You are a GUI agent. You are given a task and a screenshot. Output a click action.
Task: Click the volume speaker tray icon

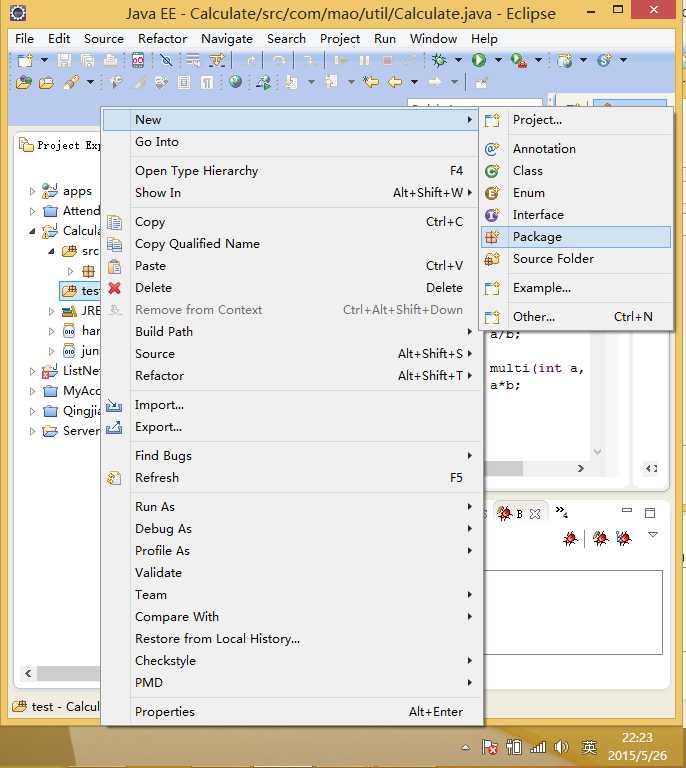[x=561, y=747]
